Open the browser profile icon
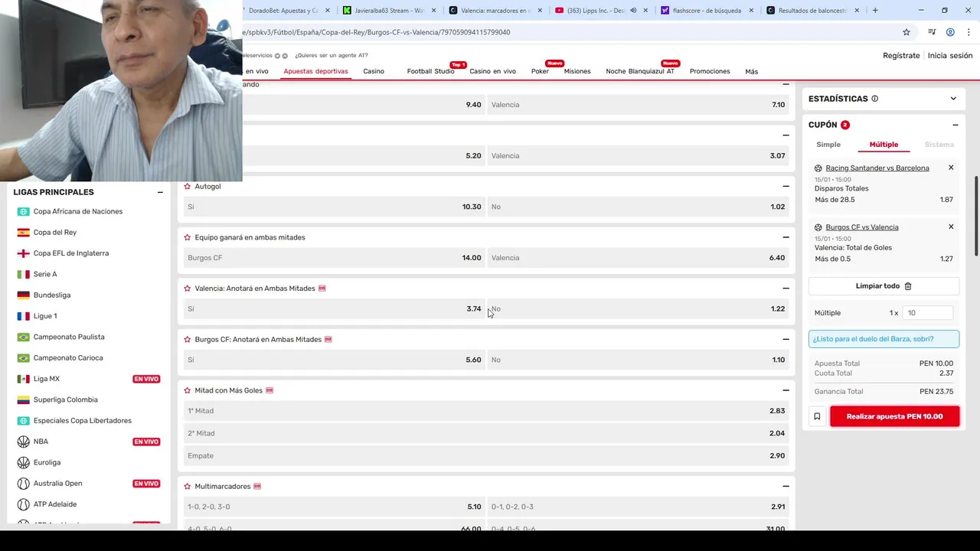980x551 pixels. point(950,32)
